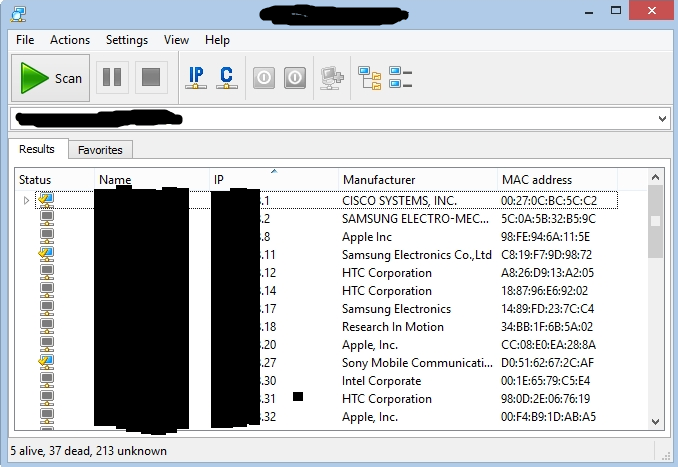Click status icon of CISCO SYSTEMS row

pyautogui.click(x=46, y=200)
